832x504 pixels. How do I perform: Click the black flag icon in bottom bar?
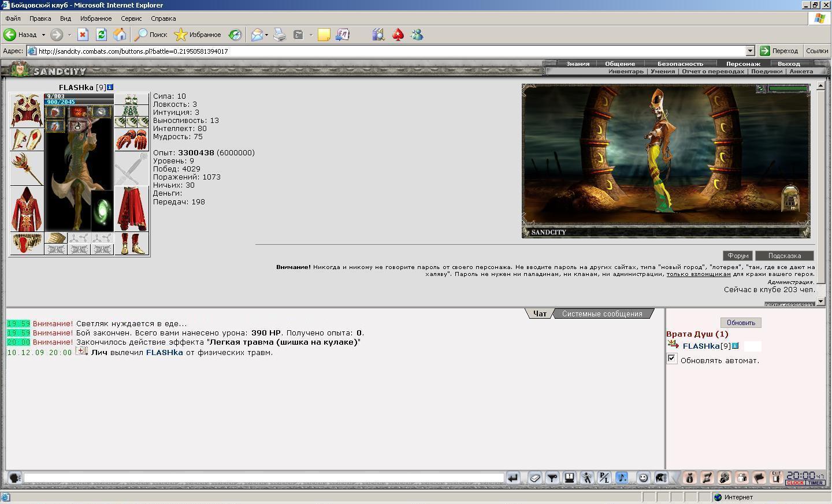(x=759, y=477)
